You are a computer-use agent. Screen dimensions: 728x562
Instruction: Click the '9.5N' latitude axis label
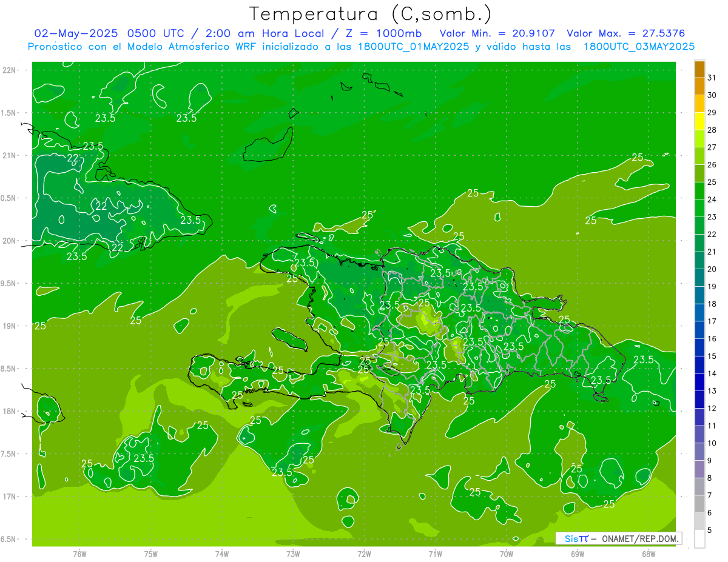click(9, 284)
